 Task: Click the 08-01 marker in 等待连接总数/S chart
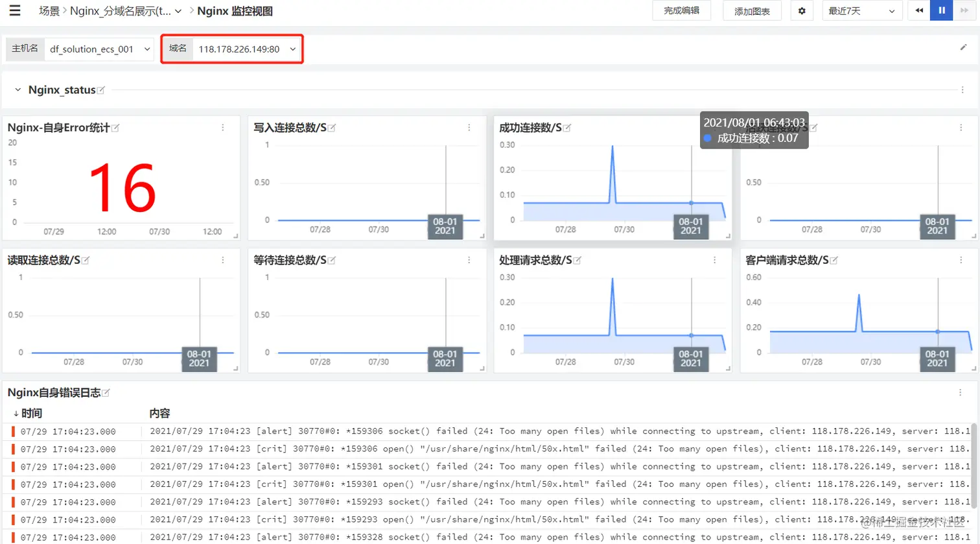coord(445,359)
